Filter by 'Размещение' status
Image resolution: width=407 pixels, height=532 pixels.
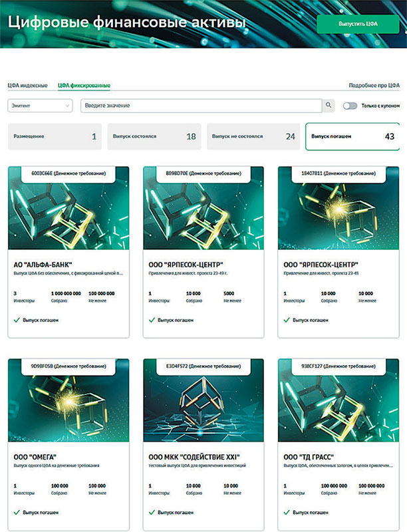point(55,136)
